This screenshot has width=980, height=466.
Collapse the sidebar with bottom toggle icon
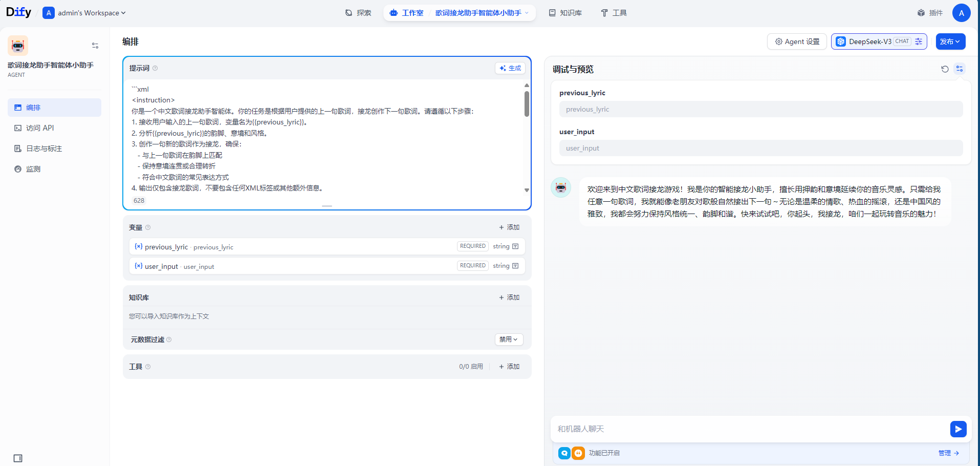[x=18, y=458]
